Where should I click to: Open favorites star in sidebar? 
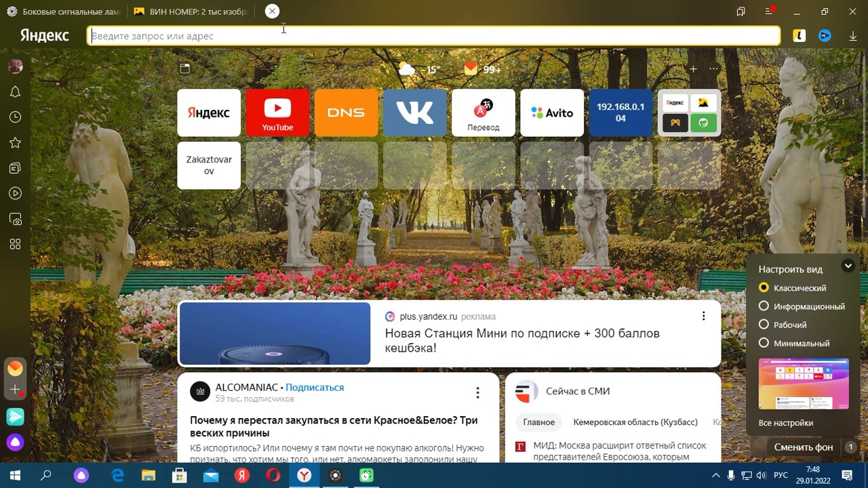click(15, 143)
